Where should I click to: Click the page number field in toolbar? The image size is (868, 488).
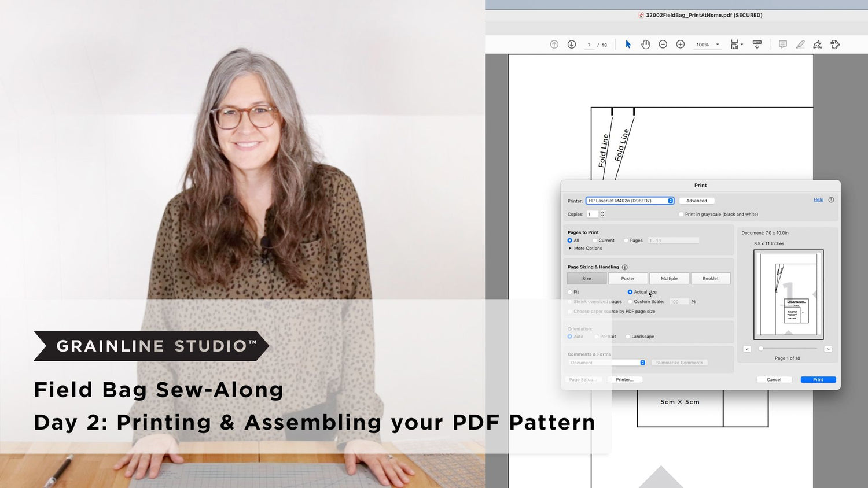[589, 45]
